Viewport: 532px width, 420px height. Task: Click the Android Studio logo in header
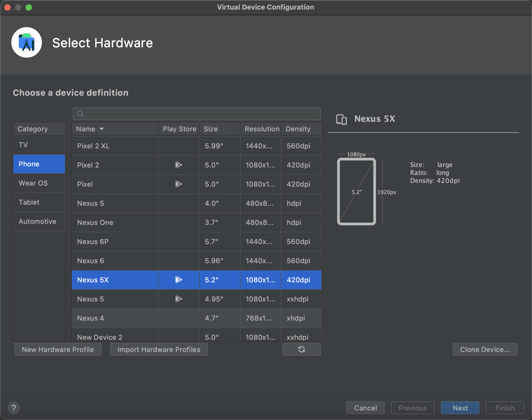click(27, 43)
